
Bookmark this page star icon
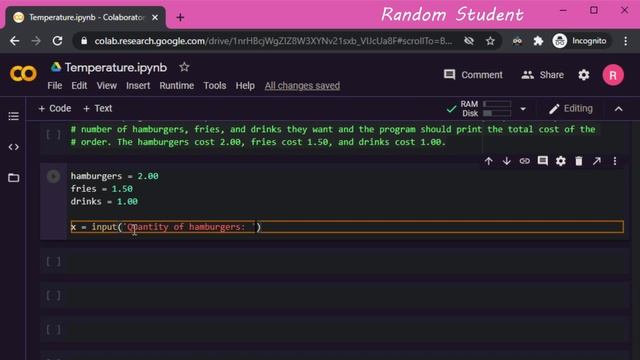pyautogui.click(x=490, y=41)
